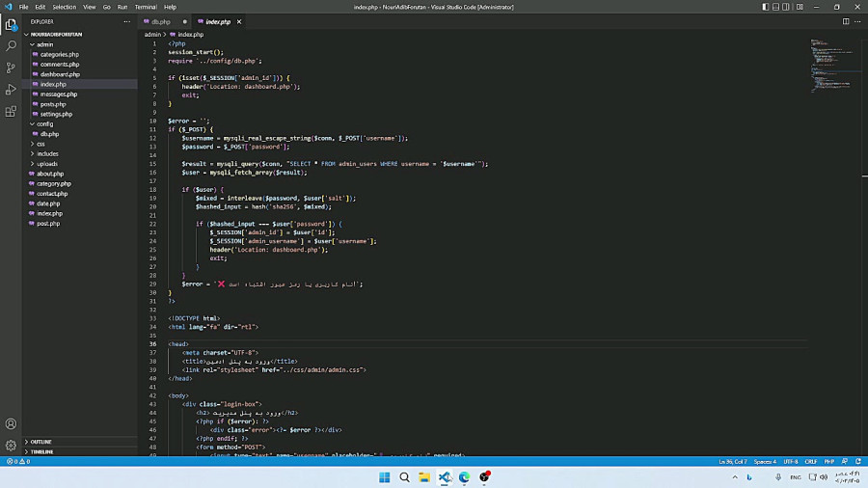Switch to the db.php editor tab
The height and width of the screenshot is (488, 868).
[160, 21]
